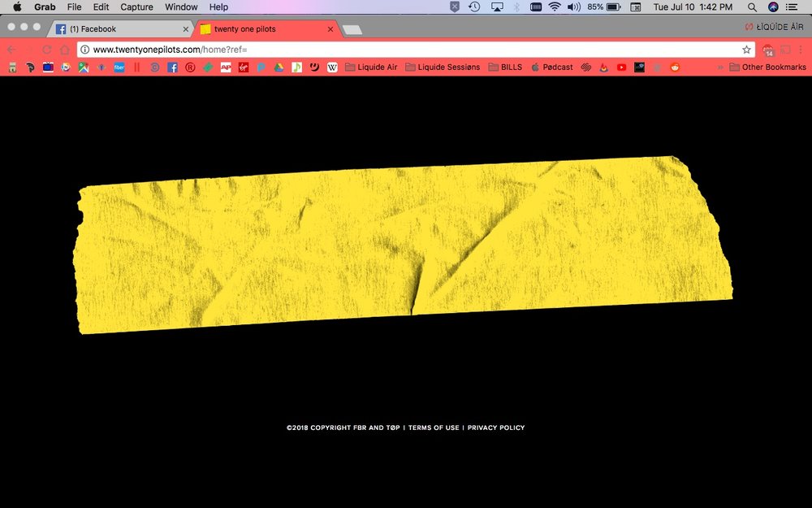Open the Facebook bookmark icon
Screen dimensions: 812x508
click(x=171, y=67)
